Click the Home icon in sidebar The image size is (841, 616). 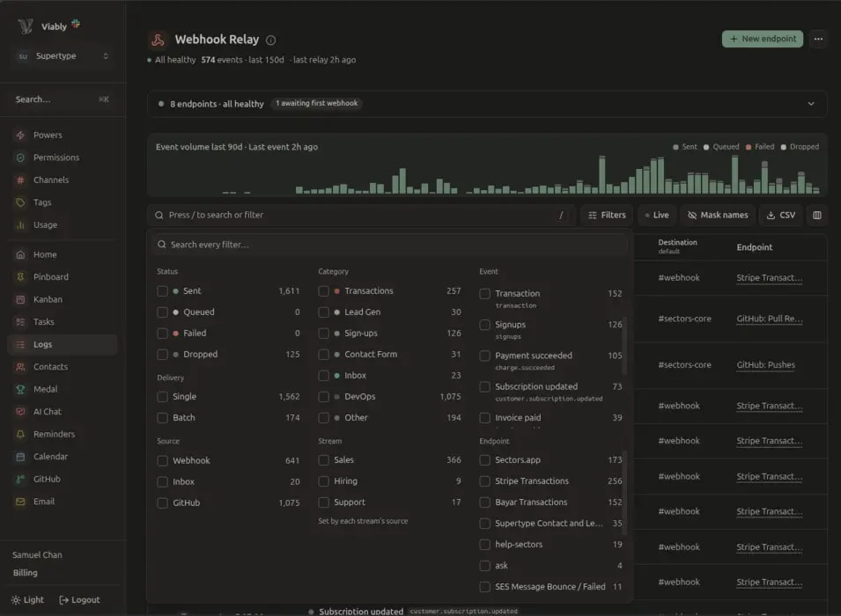[x=20, y=254]
